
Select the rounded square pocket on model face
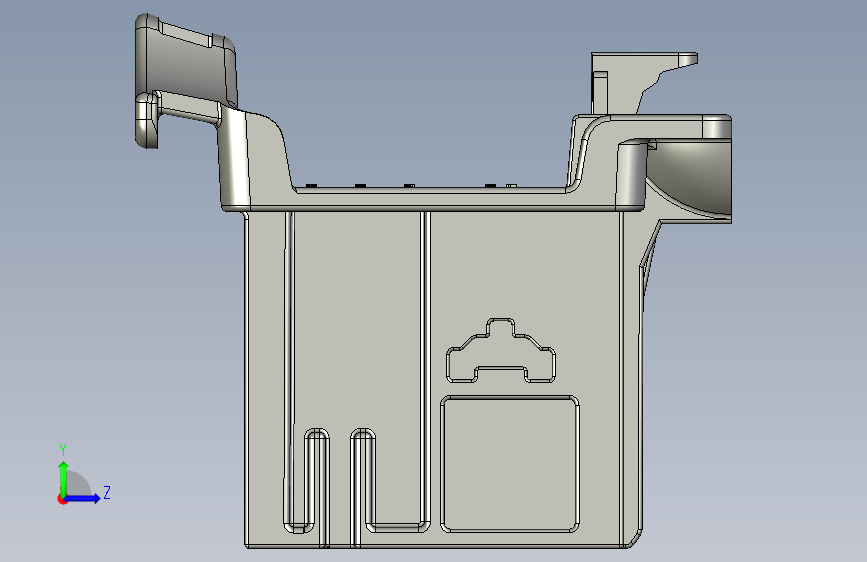coord(510,464)
